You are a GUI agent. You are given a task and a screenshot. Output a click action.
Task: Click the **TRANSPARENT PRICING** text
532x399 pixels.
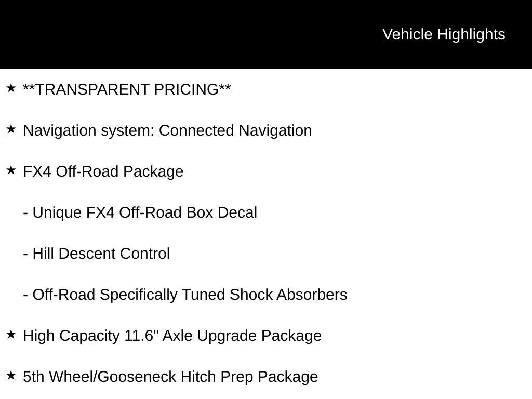(127, 89)
